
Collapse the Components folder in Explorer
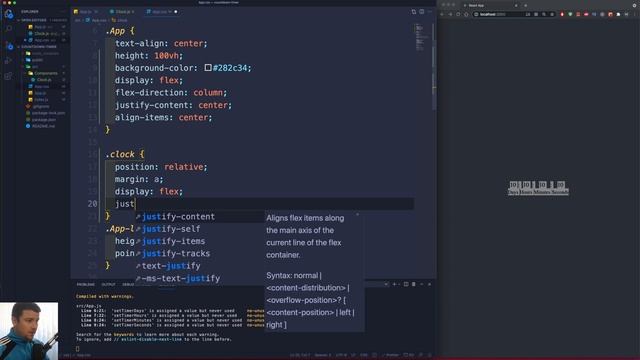click(43, 73)
